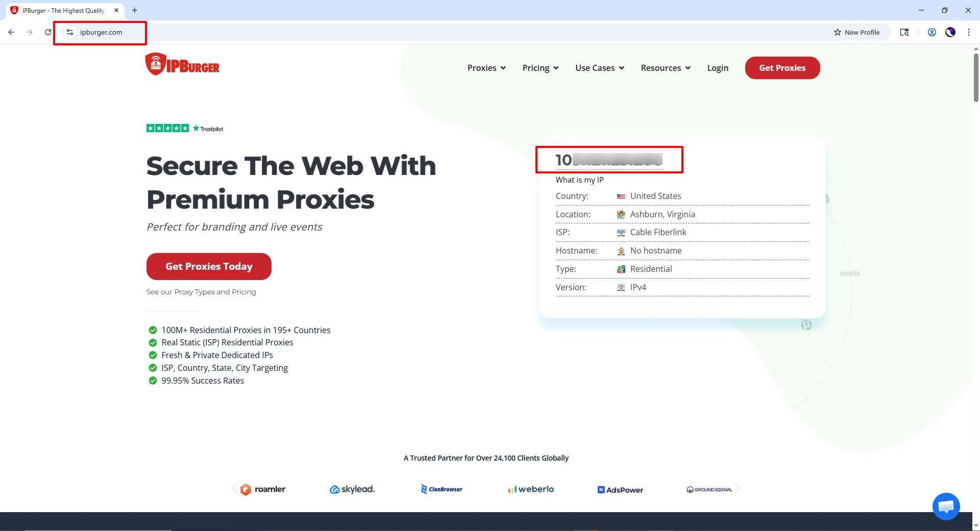Viewport: 980px width, 531px height.
Task: Click the ClonBrowser partner logo
Action: click(x=442, y=489)
